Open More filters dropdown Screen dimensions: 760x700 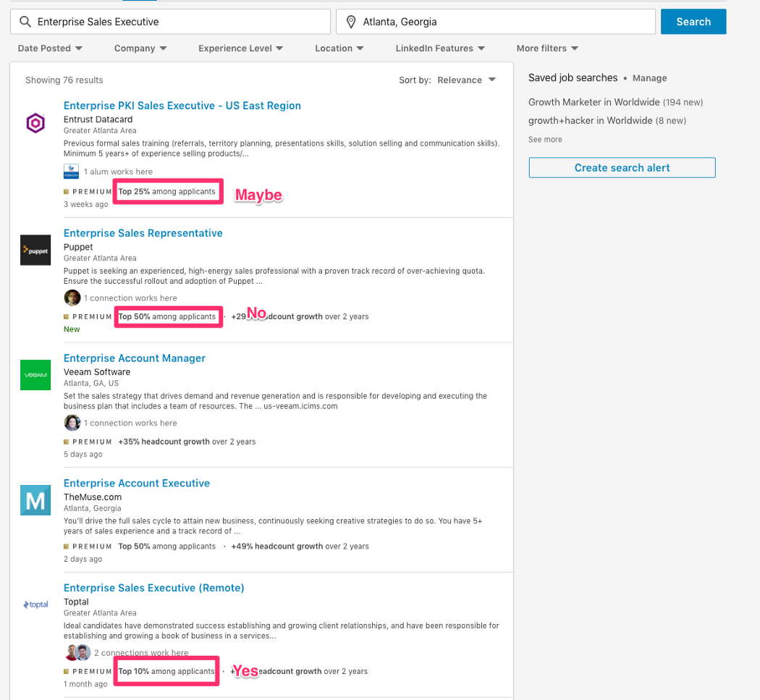[547, 48]
